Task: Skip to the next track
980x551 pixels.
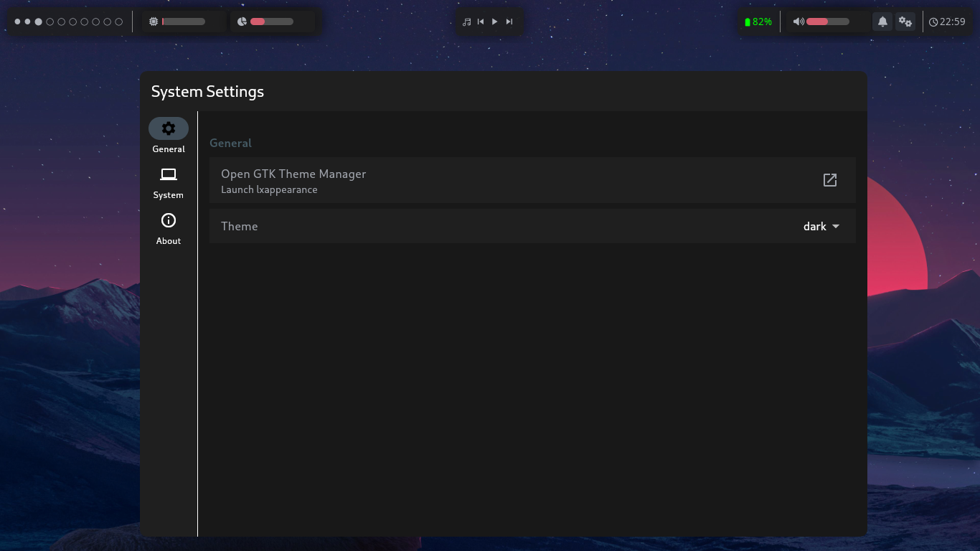Action: [x=509, y=22]
